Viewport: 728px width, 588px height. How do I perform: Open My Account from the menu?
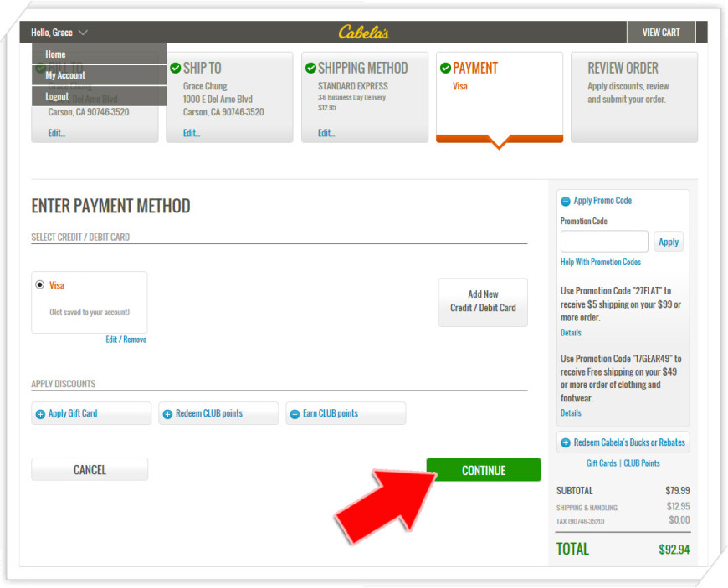click(x=99, y=75)
